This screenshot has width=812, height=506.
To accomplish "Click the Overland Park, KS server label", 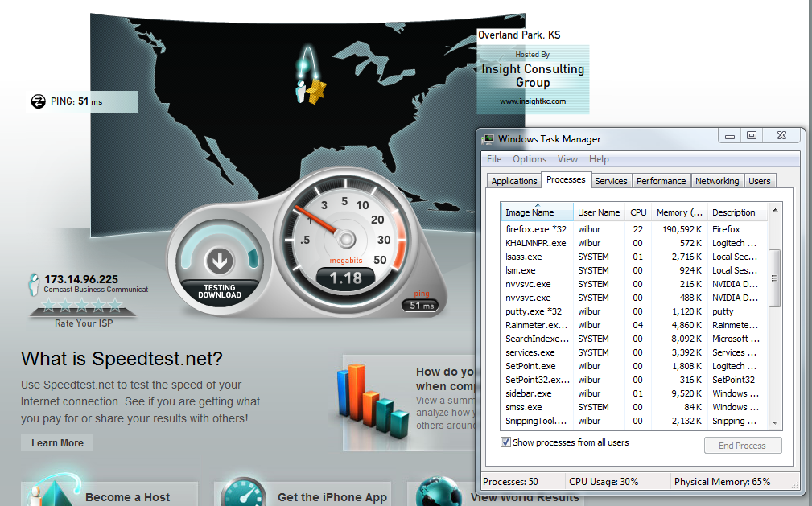I will click(x=519, y=35).
